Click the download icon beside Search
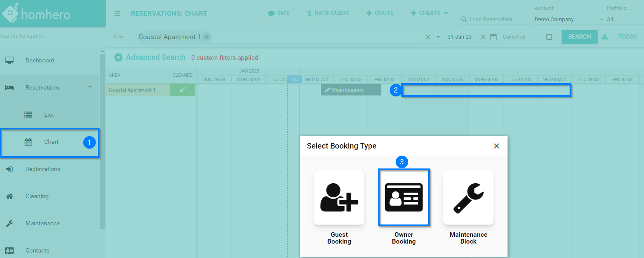The height and width of the screenshot is (258, 644). tap(605, 37)
